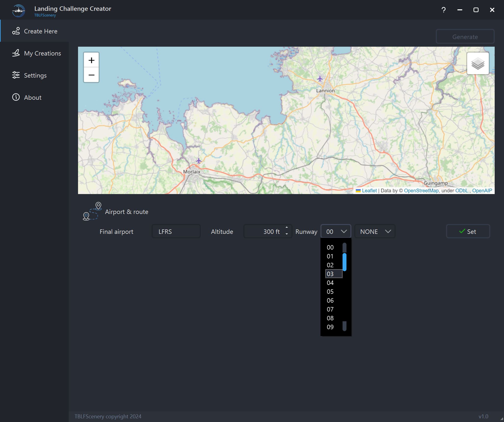Viewport: 504px width, 422px height.
Task: Open the map layers control
Action: click(478, 64)
